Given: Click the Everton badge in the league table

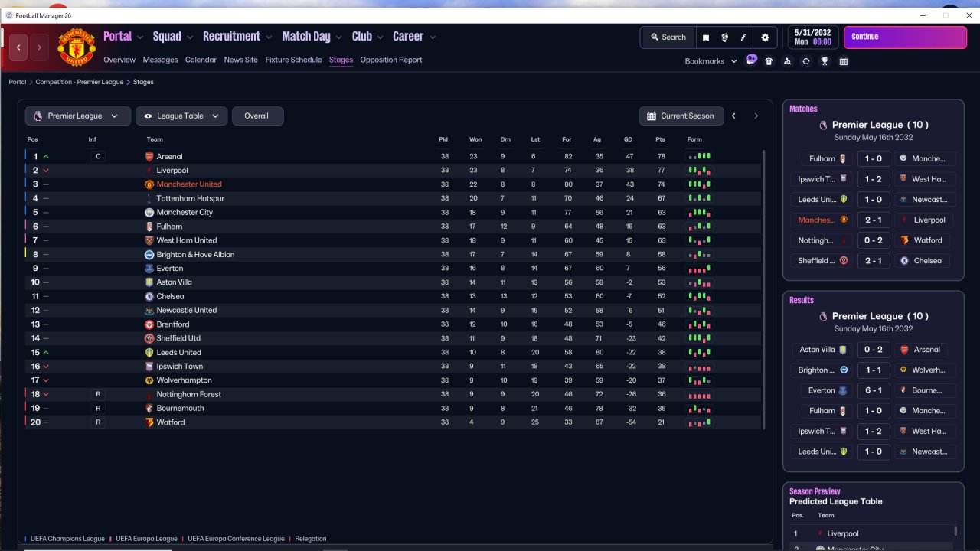Looking at the screenshot, I should click(x=149, y=269).
